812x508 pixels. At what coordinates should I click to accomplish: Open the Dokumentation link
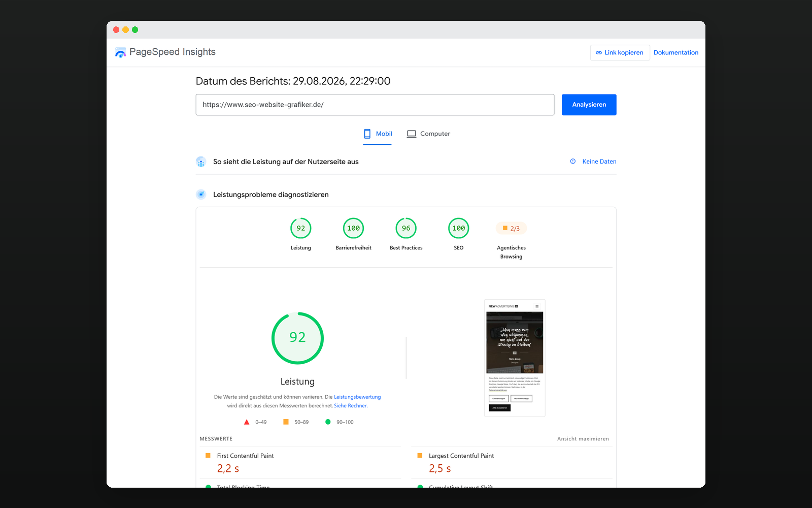(676, 53)
